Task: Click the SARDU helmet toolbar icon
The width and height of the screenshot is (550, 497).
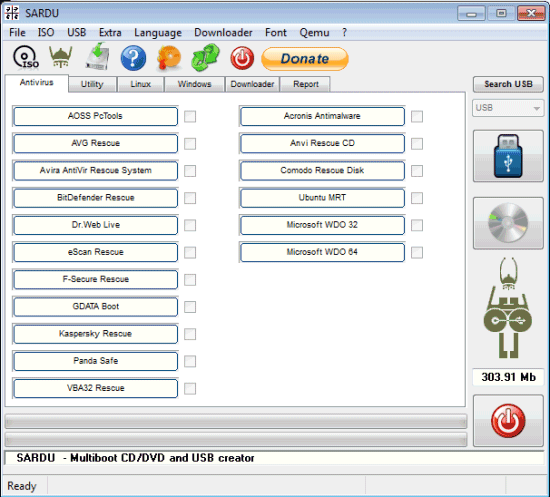Action: [61, 57]
